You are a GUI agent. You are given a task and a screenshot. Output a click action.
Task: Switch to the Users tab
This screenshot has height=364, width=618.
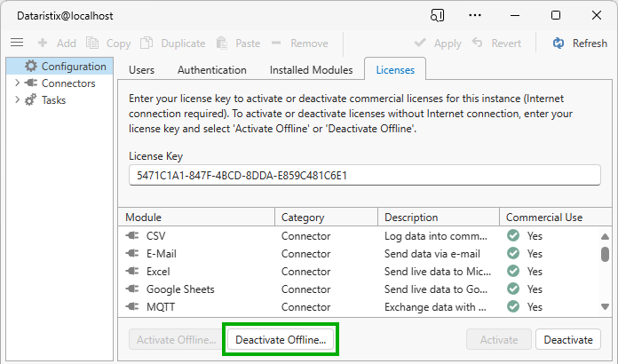pyautogui.click(x=142, y=69)
